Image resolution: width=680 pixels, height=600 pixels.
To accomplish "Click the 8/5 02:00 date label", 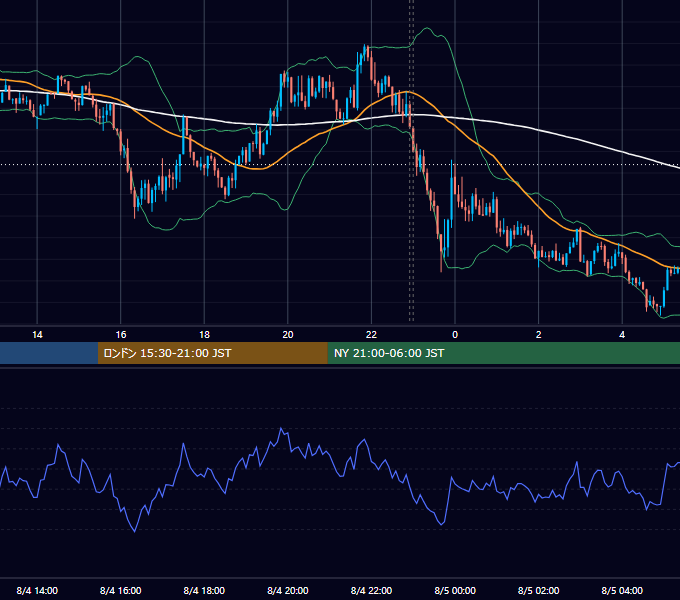I will [x=539, y=590].
